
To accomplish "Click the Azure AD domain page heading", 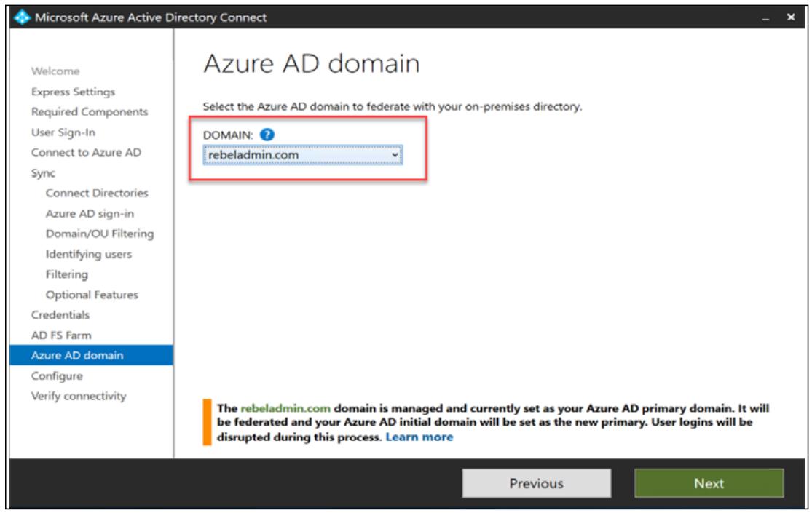I will (x=312, y=64).
